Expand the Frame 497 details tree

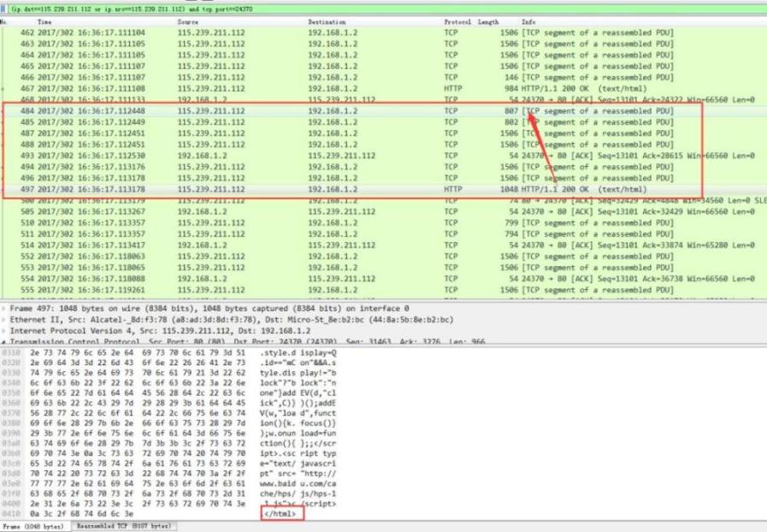point(4,308)
